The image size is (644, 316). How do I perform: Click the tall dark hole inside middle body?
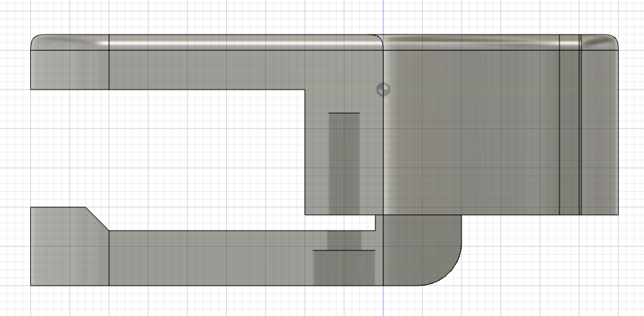coord(344,163)
